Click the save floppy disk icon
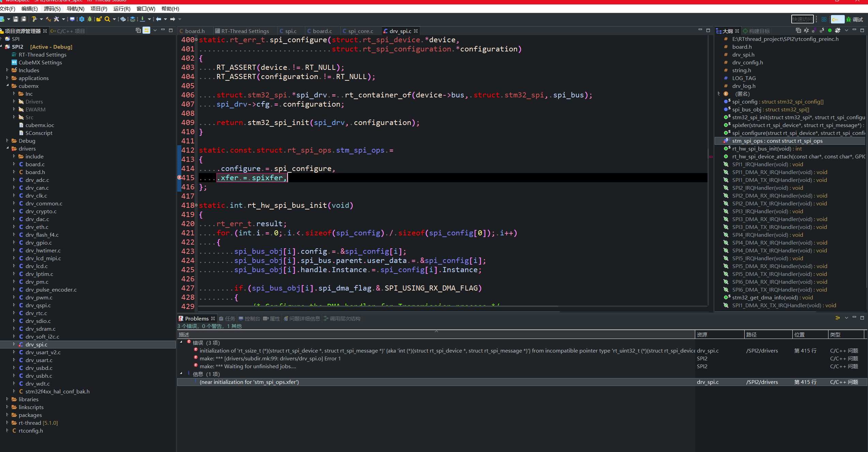The image size is (868, 452). click(16, 19)
